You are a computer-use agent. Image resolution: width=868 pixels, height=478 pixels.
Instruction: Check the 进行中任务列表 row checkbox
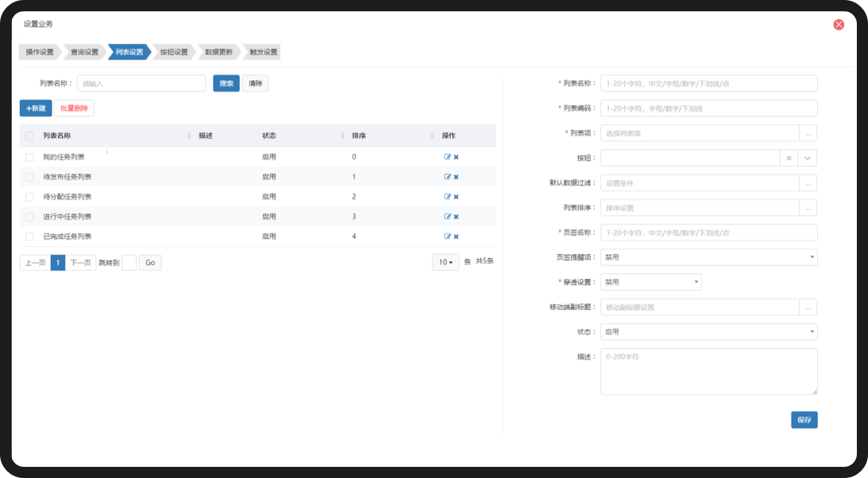(29, 217)
